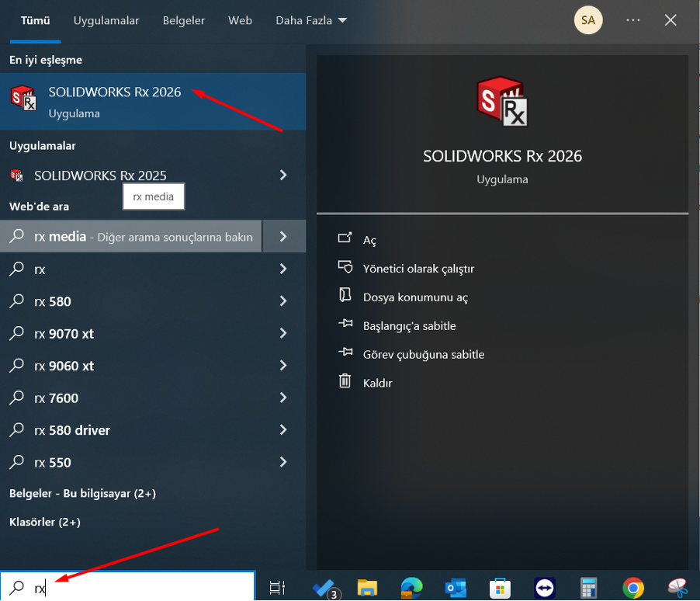The image size is (700, 601).
Task: Switch to the Tümü tab
Action: point(35,20)
